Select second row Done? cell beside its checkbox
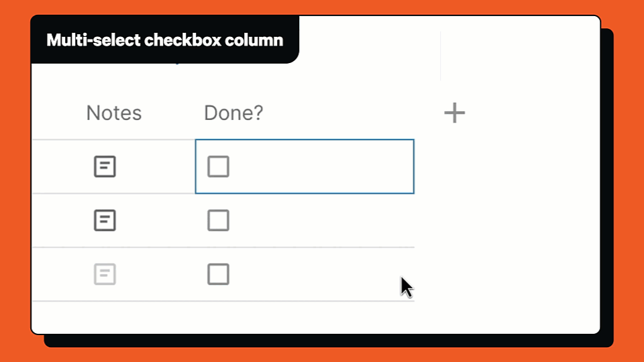Screen dimensions: 644x362 coord(321,221)
